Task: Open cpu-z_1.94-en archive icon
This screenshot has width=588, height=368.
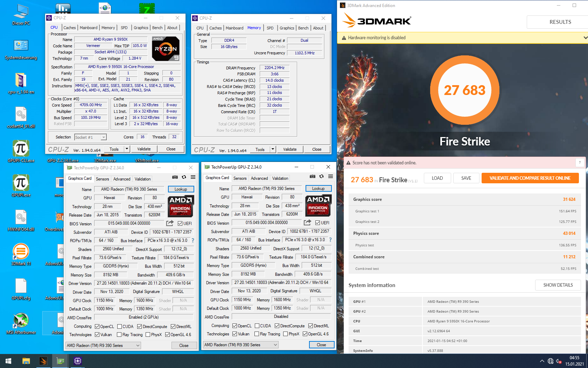Action: [x=21, y=83]
